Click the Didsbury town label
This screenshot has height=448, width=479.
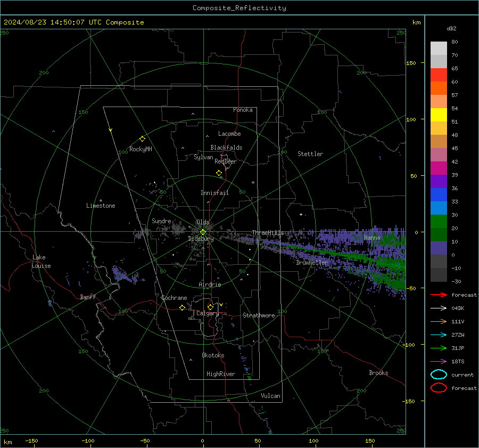pyautogui.click(x=201, y=239)
